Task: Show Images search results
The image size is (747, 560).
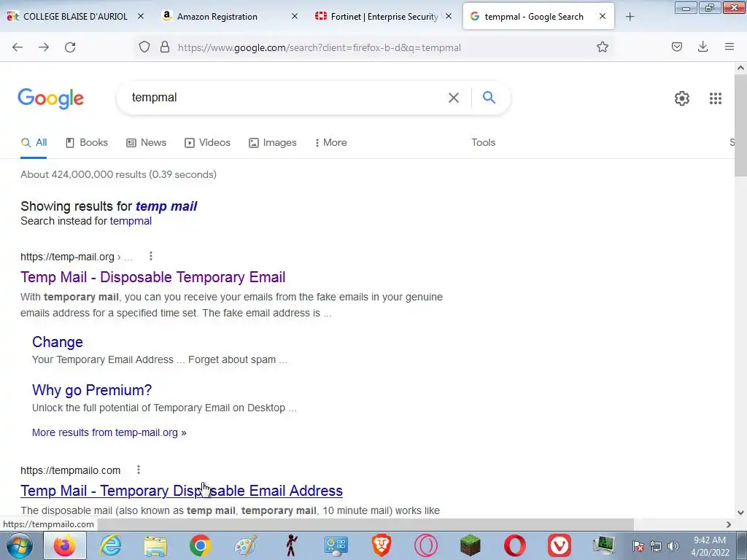Action: tap(273, 142)
